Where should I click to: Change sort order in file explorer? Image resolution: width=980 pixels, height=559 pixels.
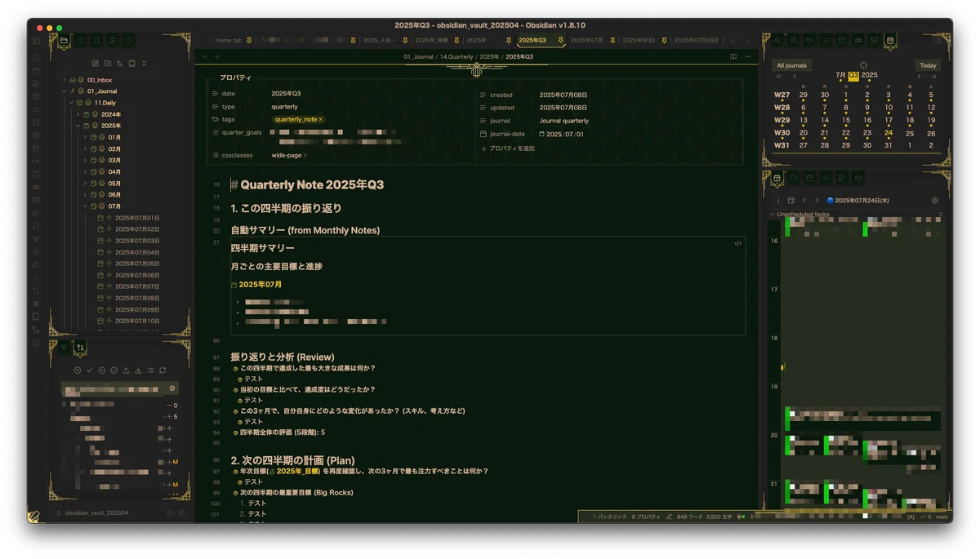(x=120, y=63)
